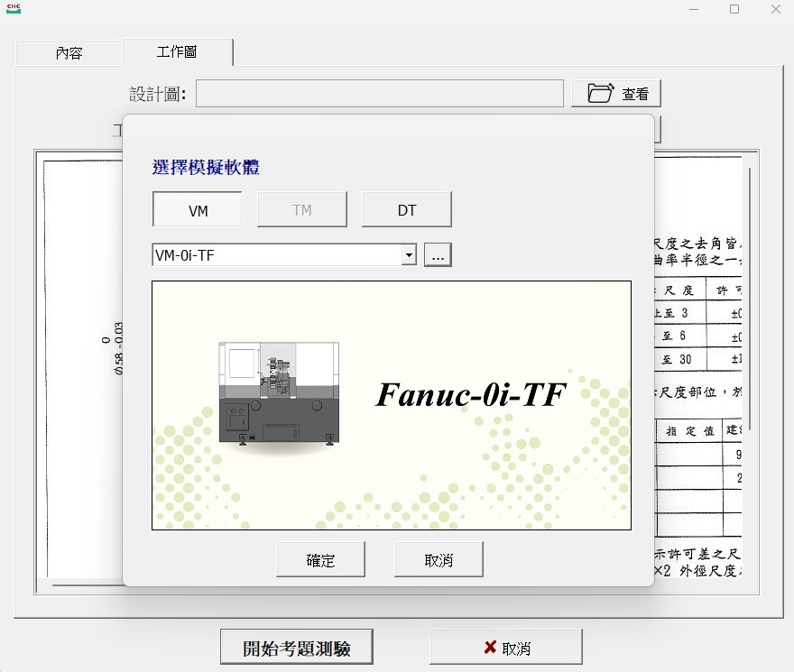
Task: Click the red X icon beside 取消
Action: click(490, 647)
